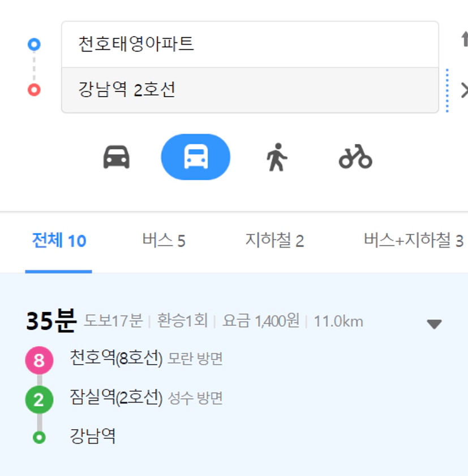Click the 잠실역(2호선) station step
This screenshot has height=476, width=468.
[116, 397]
